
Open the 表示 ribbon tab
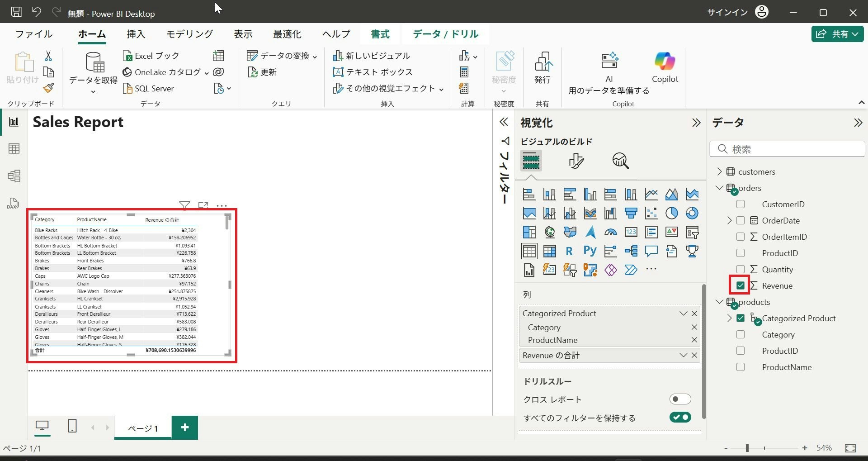pos(243,34)
